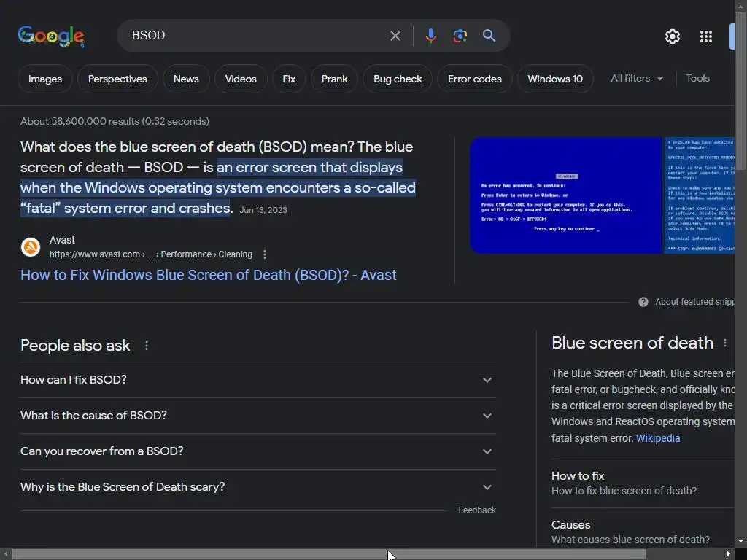Open the 'How to fix' section in knowledge panel
The height and width of the screenshot is (560, 747).
pos(643,483)
